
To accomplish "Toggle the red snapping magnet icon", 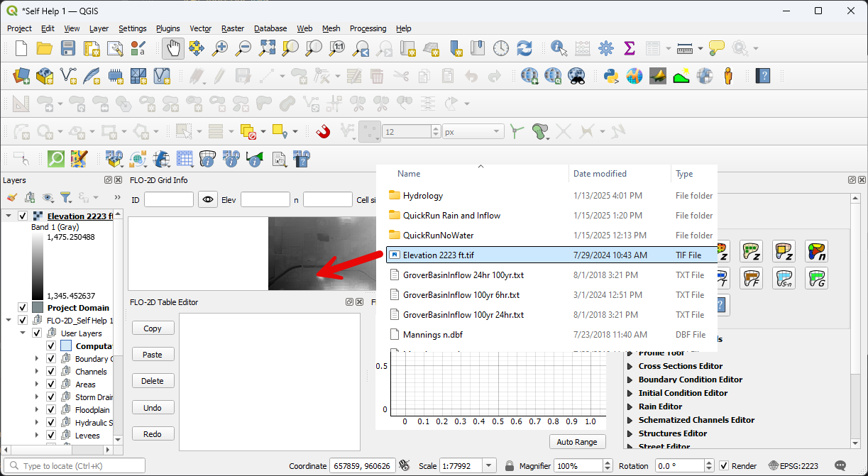I will [323, 131].
